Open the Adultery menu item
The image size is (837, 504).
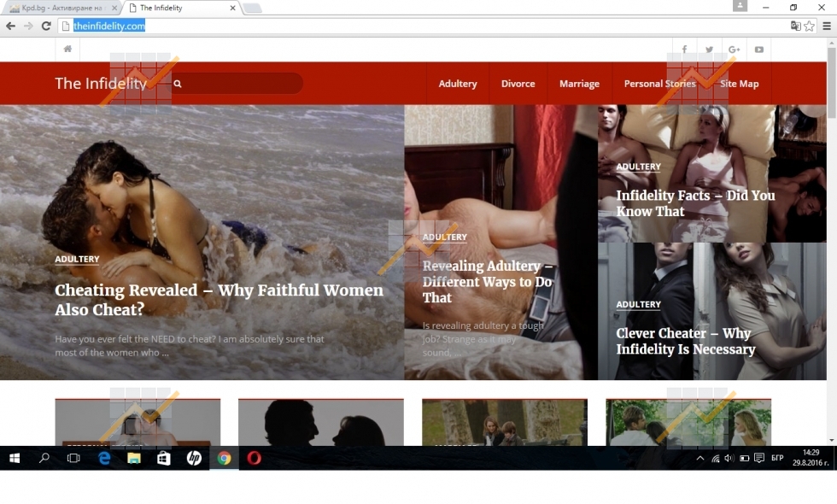click(x=458, y=84)
